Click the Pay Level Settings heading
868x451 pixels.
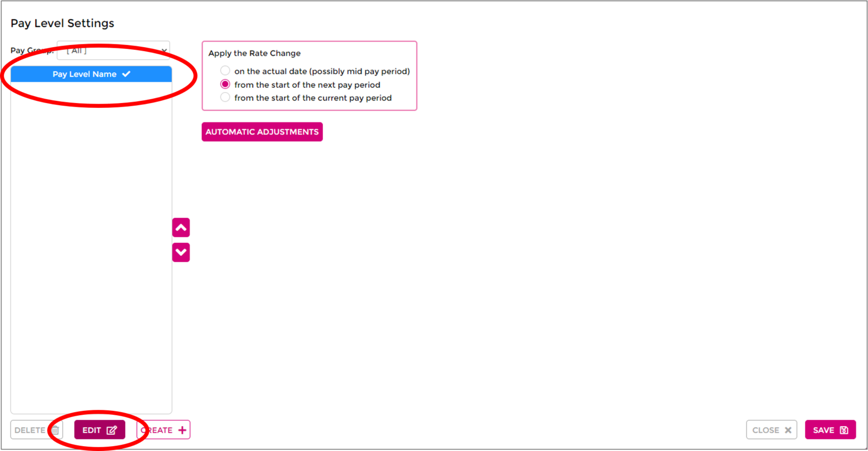click(62, 23)
